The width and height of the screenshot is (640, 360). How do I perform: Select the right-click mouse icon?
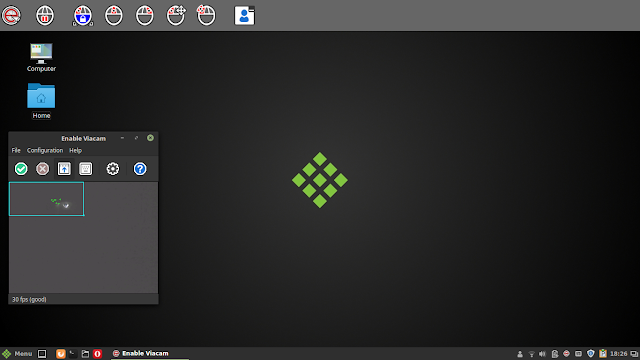(x=145, y=16)
